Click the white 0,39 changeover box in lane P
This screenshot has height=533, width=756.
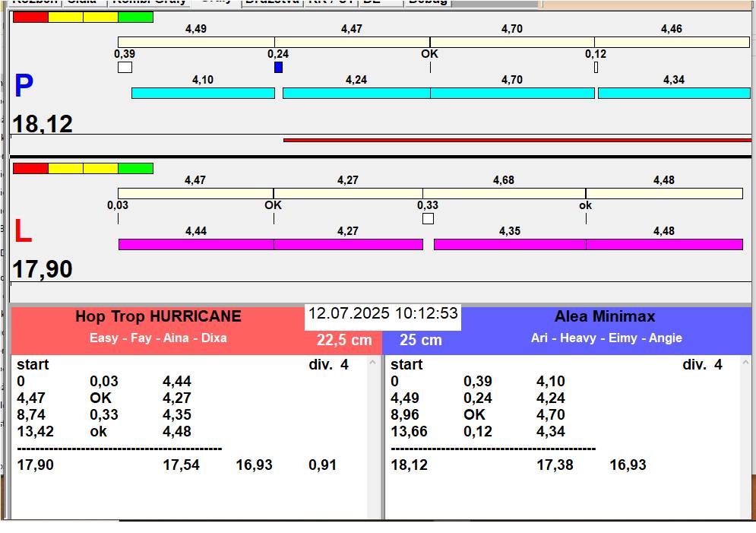[125, 67]
